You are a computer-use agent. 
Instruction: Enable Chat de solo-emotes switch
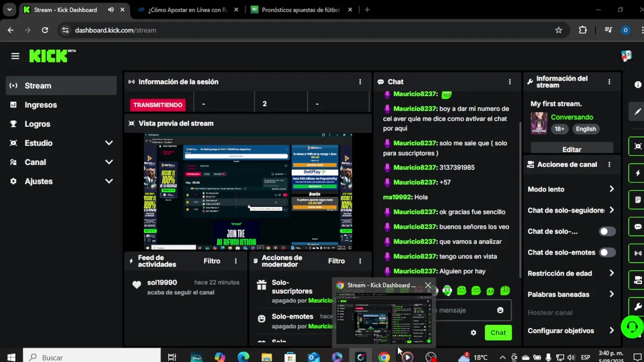607,252
